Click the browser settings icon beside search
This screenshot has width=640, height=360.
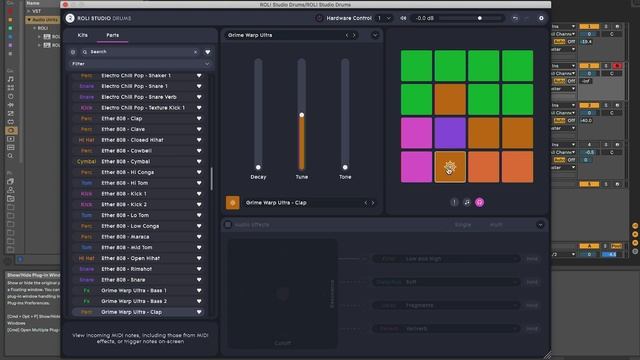[73, 52]
